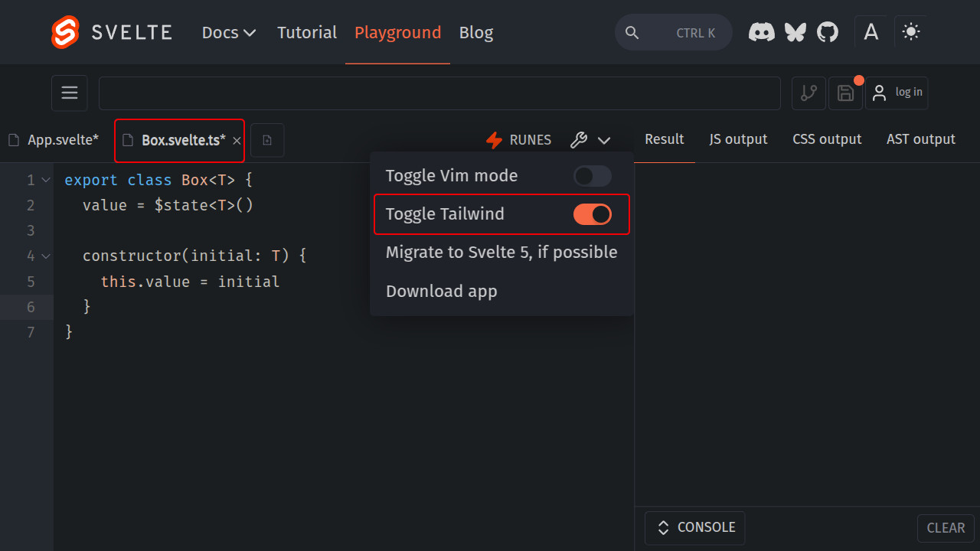The width and height of the screenshot is (980, 551).
Task: Expand the Docs dropdown menu
Action: click(x=229, y=32)
